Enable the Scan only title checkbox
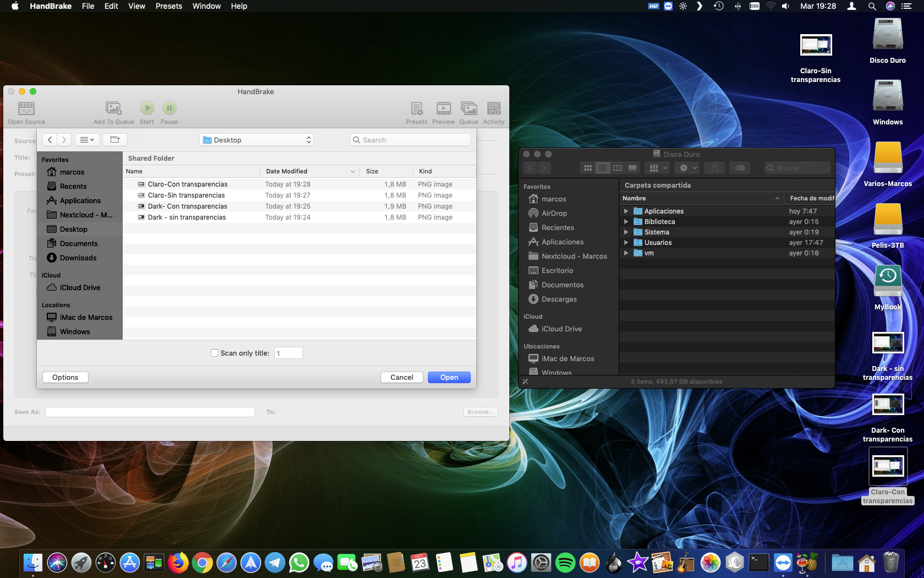The width and height of the screenshot is (924, 578). pos(215,353)
